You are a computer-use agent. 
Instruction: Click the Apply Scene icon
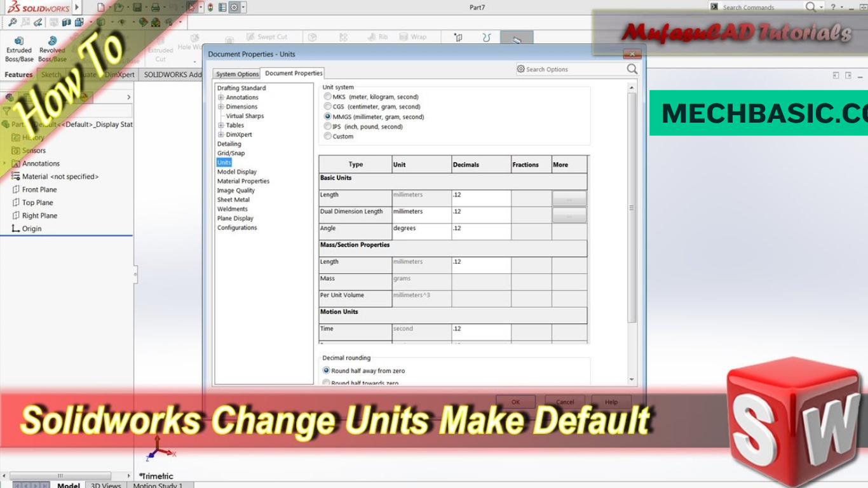tap(156, 22)
